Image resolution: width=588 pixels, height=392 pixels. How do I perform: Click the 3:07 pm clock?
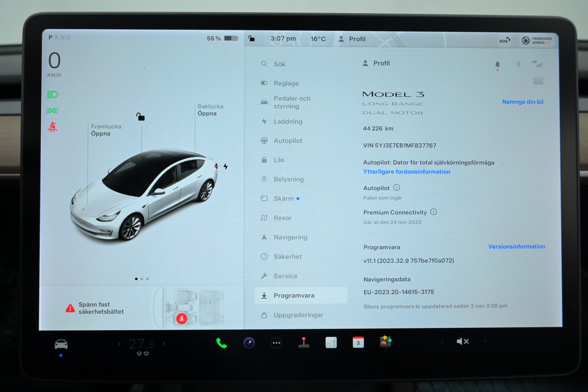[283, 39]
